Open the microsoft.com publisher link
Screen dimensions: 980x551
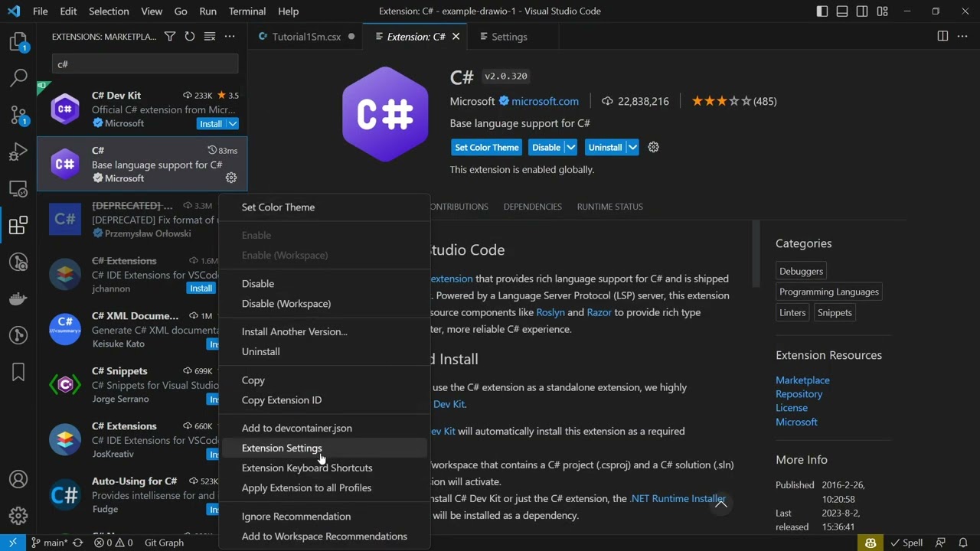545,101
